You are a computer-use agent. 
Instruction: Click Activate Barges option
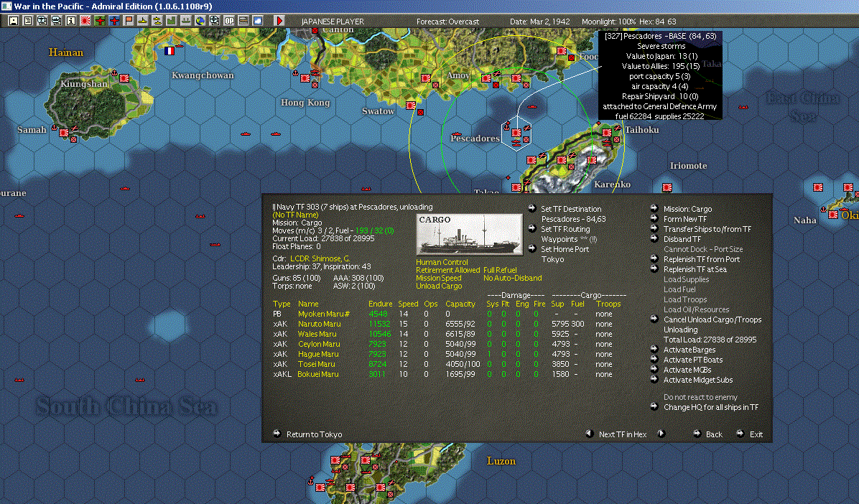tap(689, 350)
